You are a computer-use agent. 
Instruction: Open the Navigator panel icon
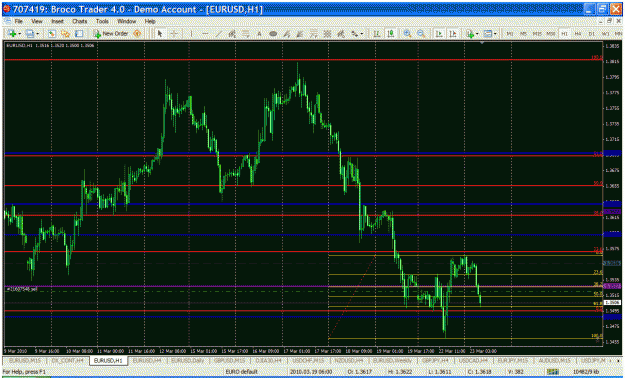65,34
